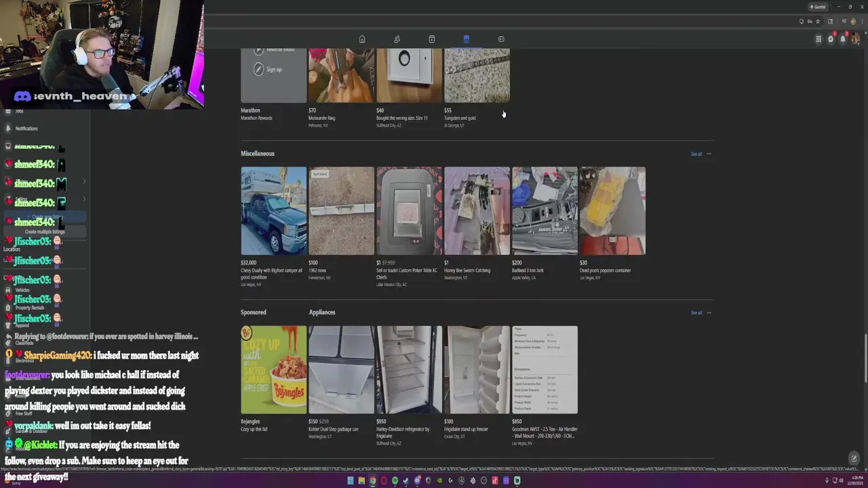The height and width of the screenshot is (488, 868).
Task: Click the Sign up button on Marathon card
Action: pyautogui.click(x=268, y=69)
